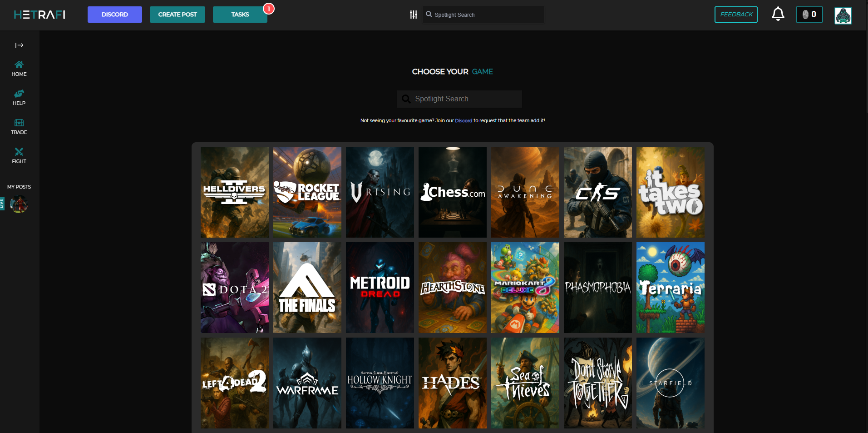View your coin balance counter
This screenshot has height=433, width=868.
coord(809,14)
